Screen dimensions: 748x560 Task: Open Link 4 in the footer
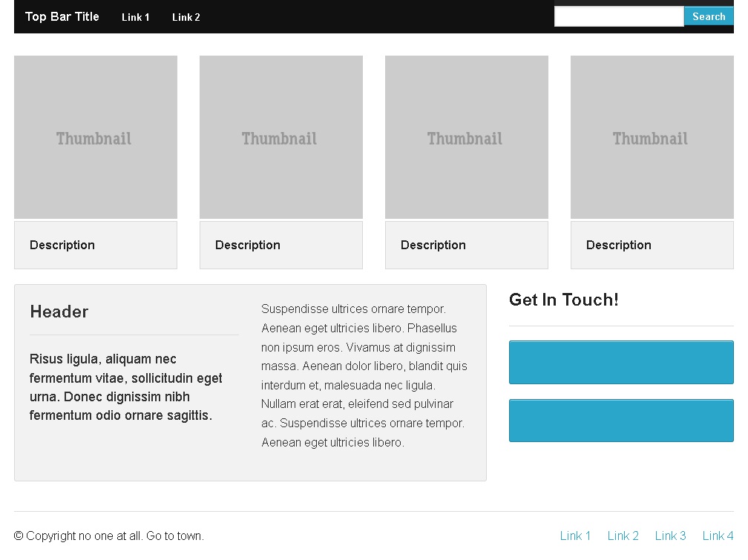[x=718, y=536]
